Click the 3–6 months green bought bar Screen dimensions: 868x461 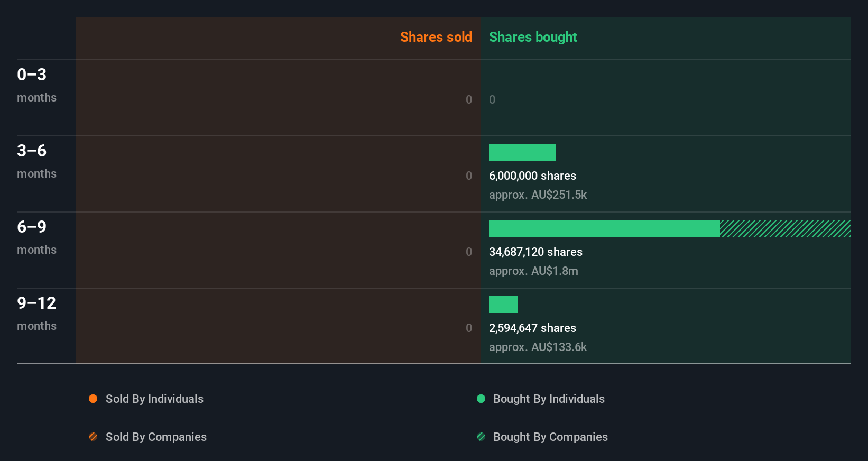click(522, 152)
